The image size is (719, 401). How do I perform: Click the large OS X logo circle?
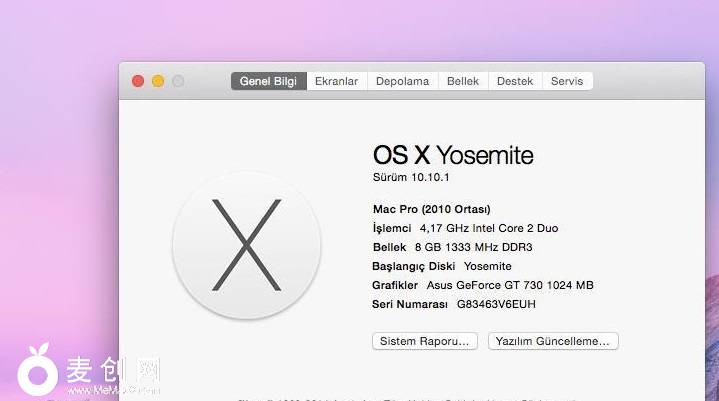[246, 244]
